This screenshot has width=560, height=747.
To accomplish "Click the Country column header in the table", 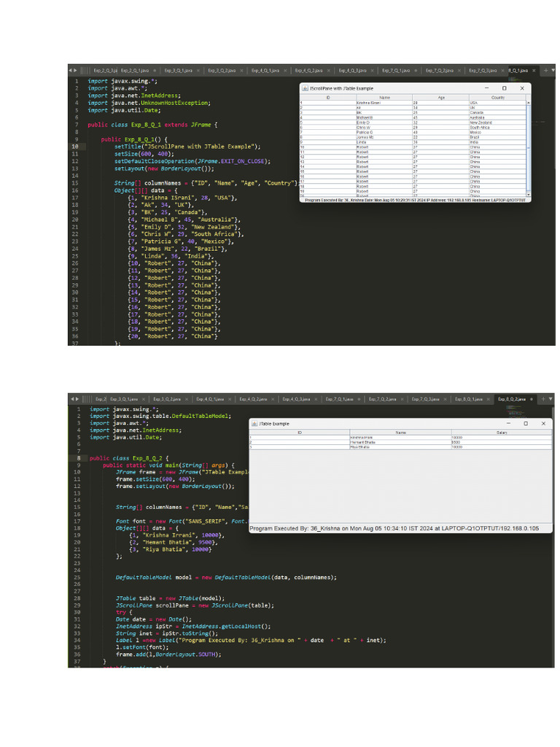I will [x=497, y=97].
